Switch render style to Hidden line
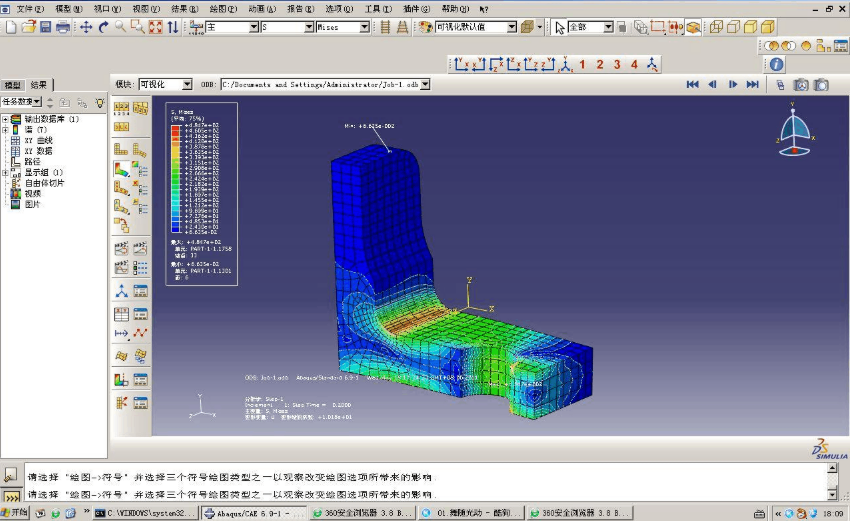 tap(733, 27)
